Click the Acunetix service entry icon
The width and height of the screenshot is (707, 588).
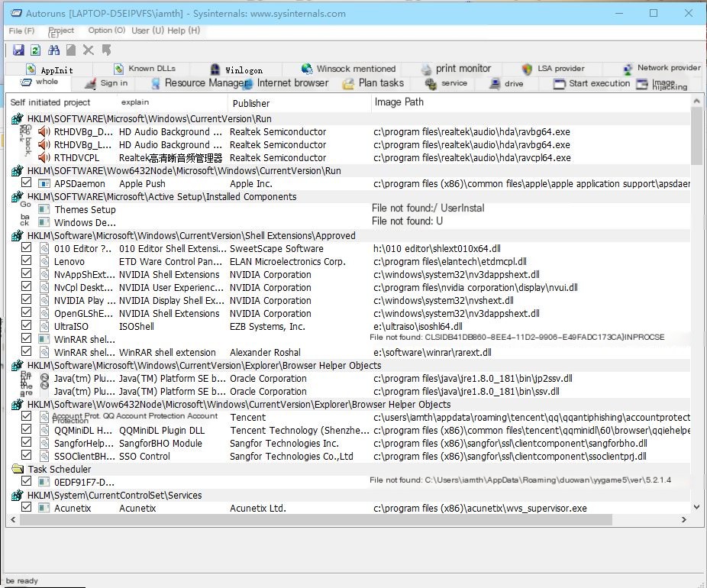pyautogui.click(x=44, y=508)
